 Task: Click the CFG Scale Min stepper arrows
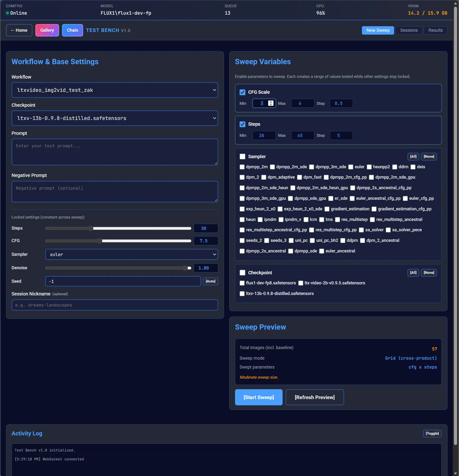coord(271,103)
